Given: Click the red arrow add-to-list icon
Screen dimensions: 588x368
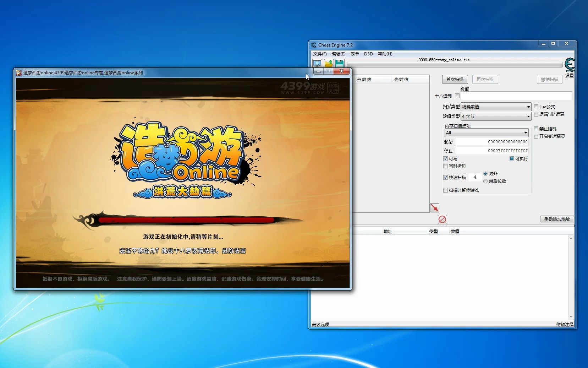Looking at the screenshot, I should tap(434, 207).
